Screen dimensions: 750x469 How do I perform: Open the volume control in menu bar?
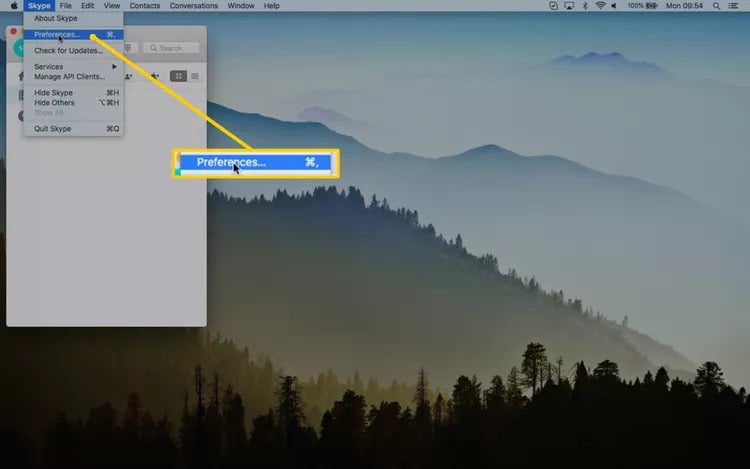coord(614,6)
